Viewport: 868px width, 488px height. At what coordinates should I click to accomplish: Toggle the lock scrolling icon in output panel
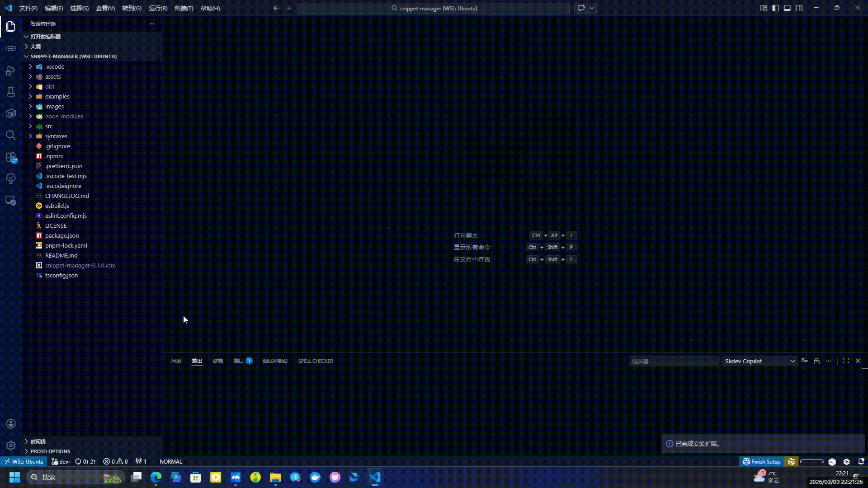coord(816,361)
